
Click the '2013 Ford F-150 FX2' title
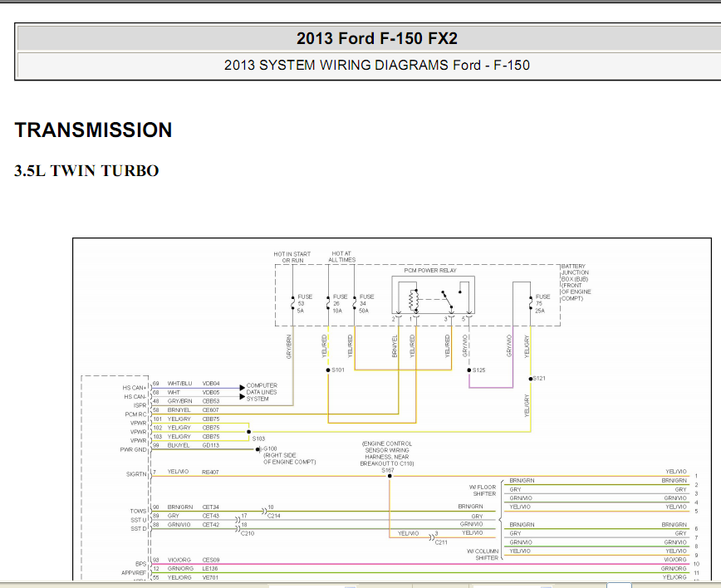coord(376,38)
